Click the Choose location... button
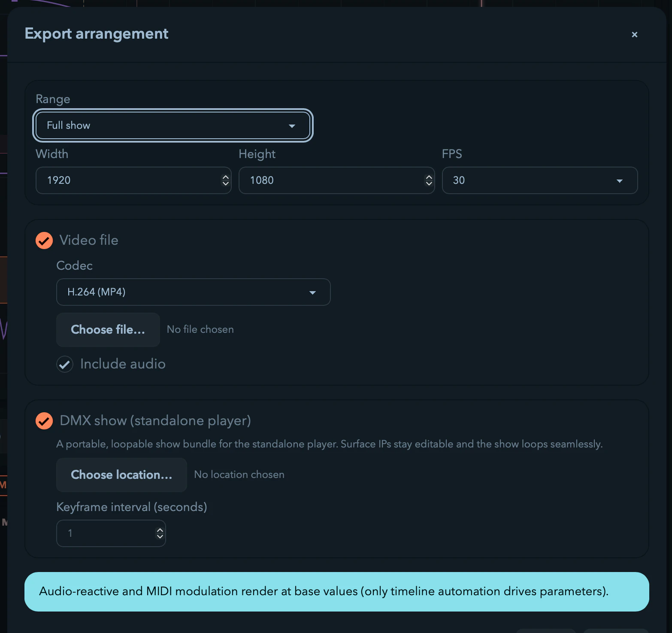The width and height of the screenshot is (672, 633). [x=121, y=475]
